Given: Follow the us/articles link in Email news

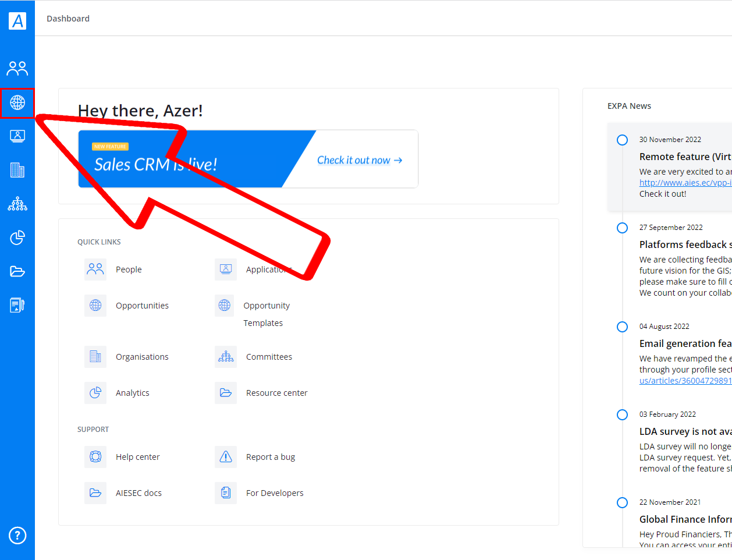Looking at the screenshot, I should (x=685, y=381).
